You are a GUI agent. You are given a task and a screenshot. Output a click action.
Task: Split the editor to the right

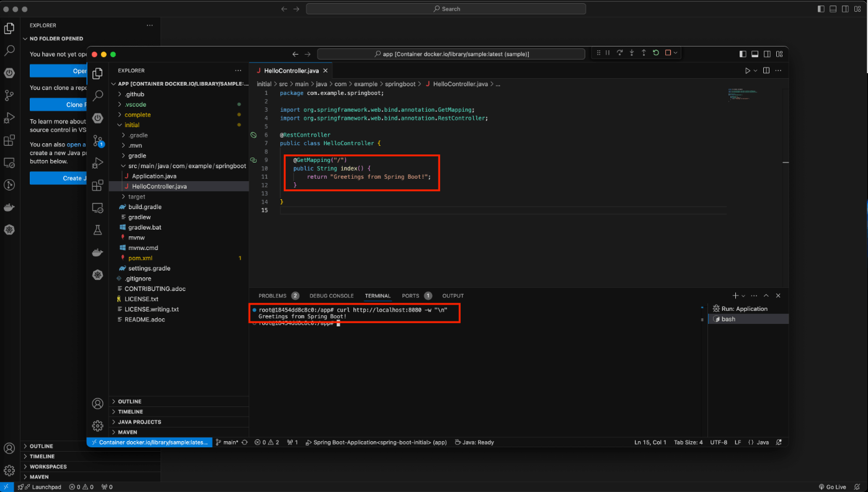[x=766, y=71]
